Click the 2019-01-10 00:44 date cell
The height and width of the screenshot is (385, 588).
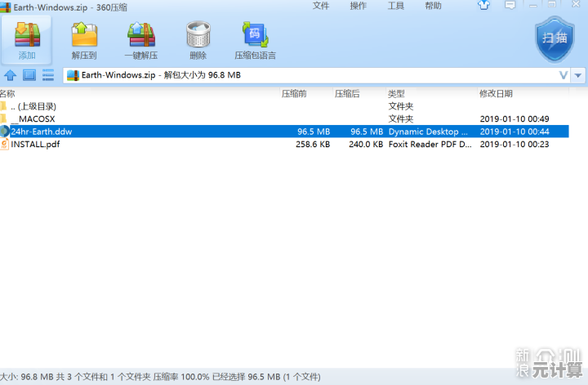point(514,132)
